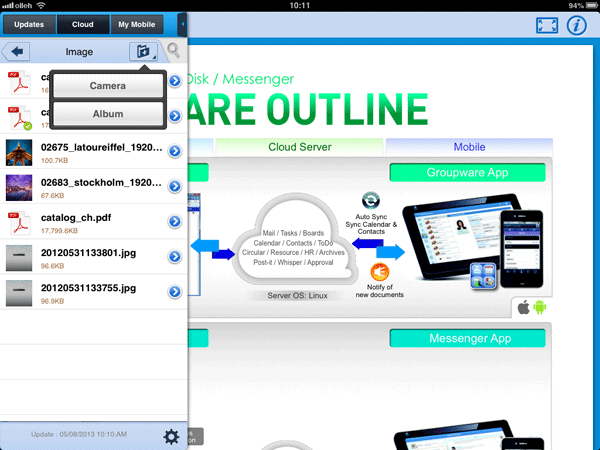Collapse the side panel with handle arrow
This screenshot has height=450, width=600.
182,22
